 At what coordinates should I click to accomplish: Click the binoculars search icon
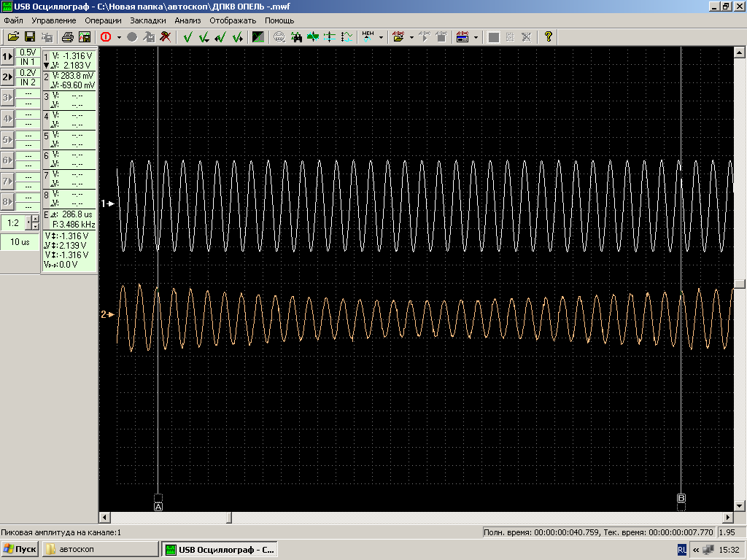click(x=296, y=36)
